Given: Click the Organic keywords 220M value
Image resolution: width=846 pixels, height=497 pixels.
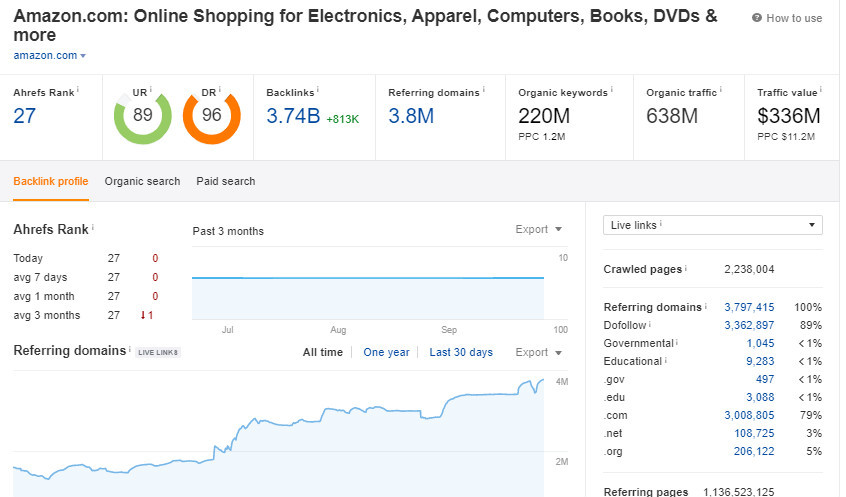Looking at the screenshot, I should coord(544,116).
